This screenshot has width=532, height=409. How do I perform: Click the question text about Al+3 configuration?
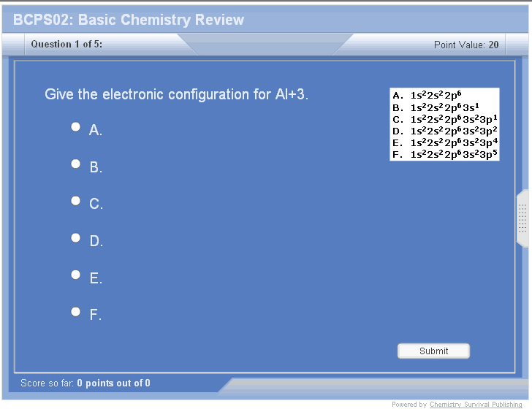tap(177, 94)
